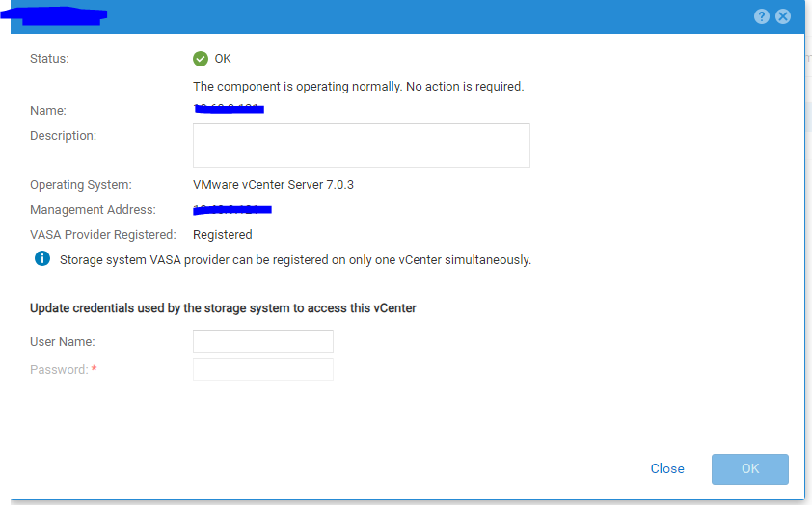Click the redacted Management Address value
The image size is (812, 505).
coord(232,209)
